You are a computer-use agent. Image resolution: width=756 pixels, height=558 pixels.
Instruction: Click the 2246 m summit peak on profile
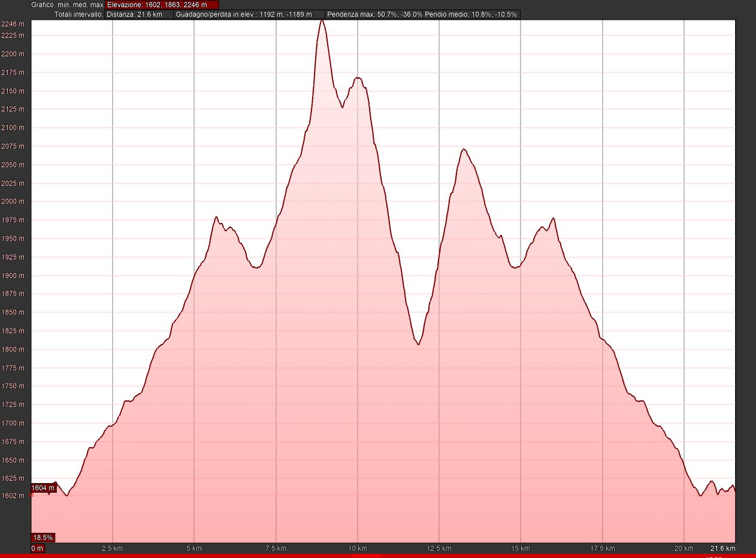322,21
